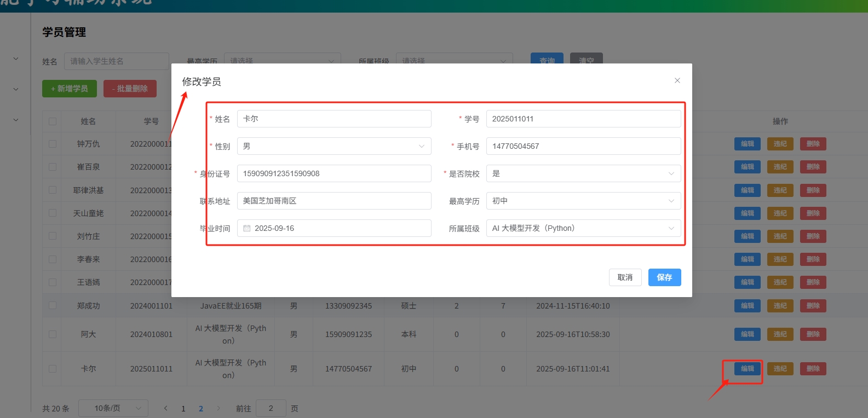This screenshot has height=418, width=868.
Task: Click the calendar icon in 毕业时间 field
Action: 247,228
